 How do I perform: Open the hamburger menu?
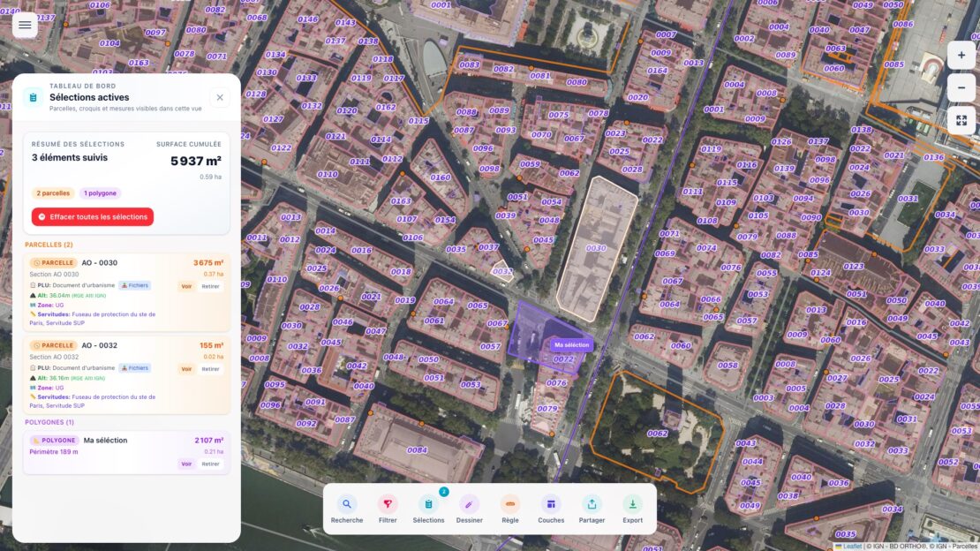tap(25, 25)
